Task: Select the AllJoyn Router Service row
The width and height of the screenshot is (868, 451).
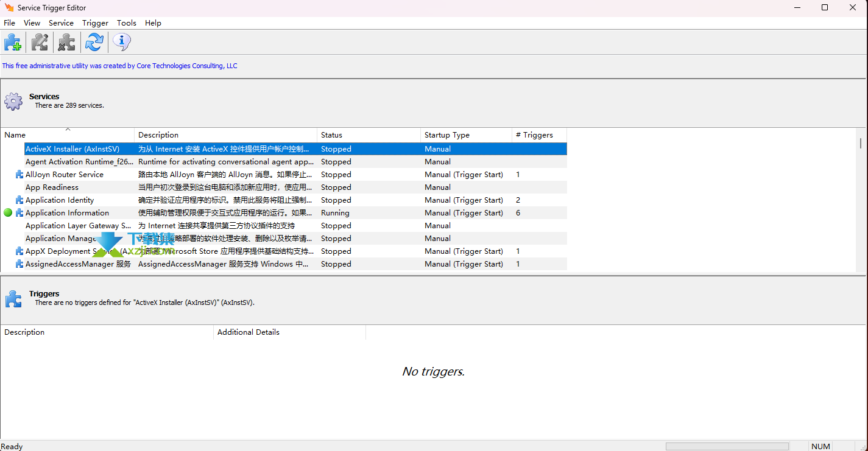Action: (295, 175)
